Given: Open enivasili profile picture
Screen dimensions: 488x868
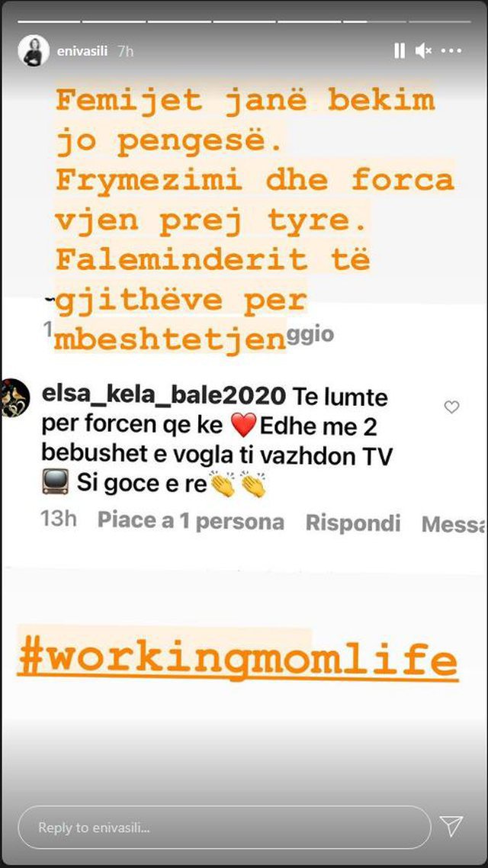Looking at the screenshot, I should point(34,51).
